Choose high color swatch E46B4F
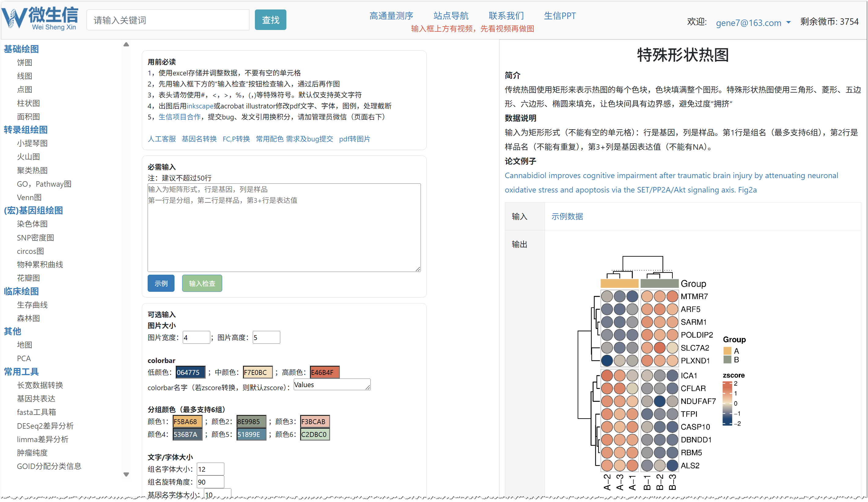Screen dimensions: 868x502 coord(324,372)
